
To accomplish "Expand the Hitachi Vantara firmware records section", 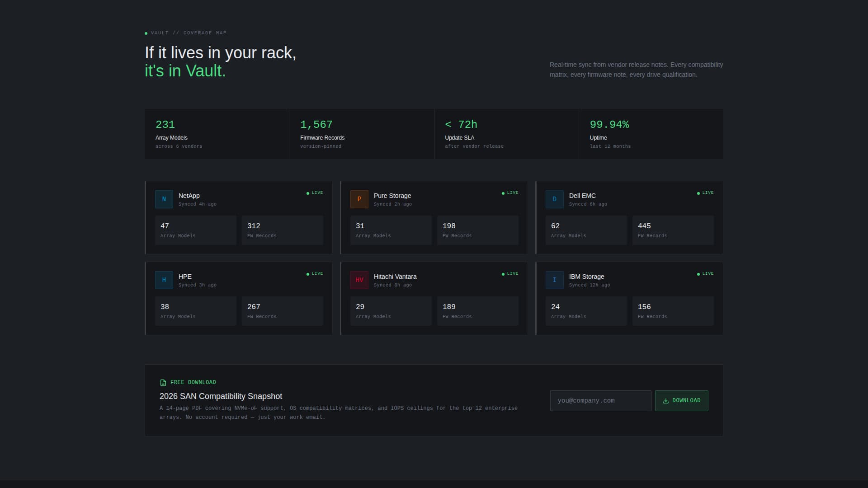I will tap(477, 311).
